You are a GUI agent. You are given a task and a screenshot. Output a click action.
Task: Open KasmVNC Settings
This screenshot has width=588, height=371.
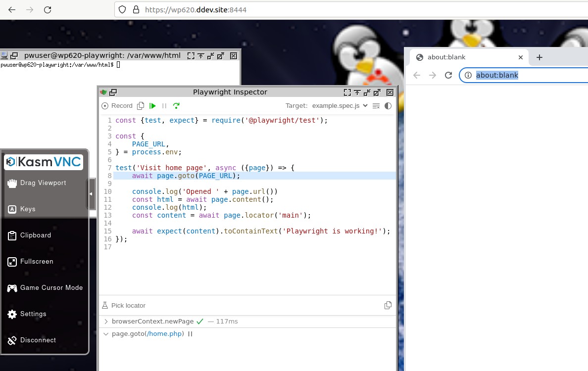click(x=27, y=314)
